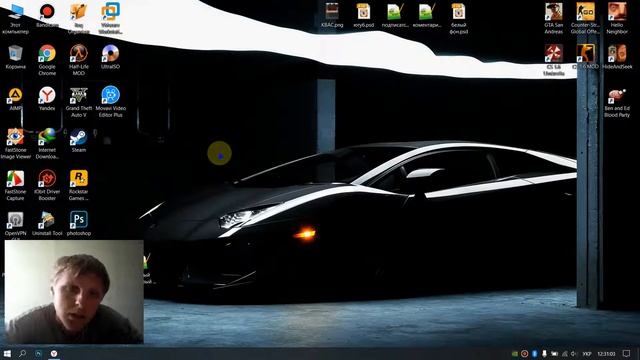The height and width of the screenshot is (360, 640).
Task: Open the FastStone Capture shortcut
Action: [x=16, y=185]
